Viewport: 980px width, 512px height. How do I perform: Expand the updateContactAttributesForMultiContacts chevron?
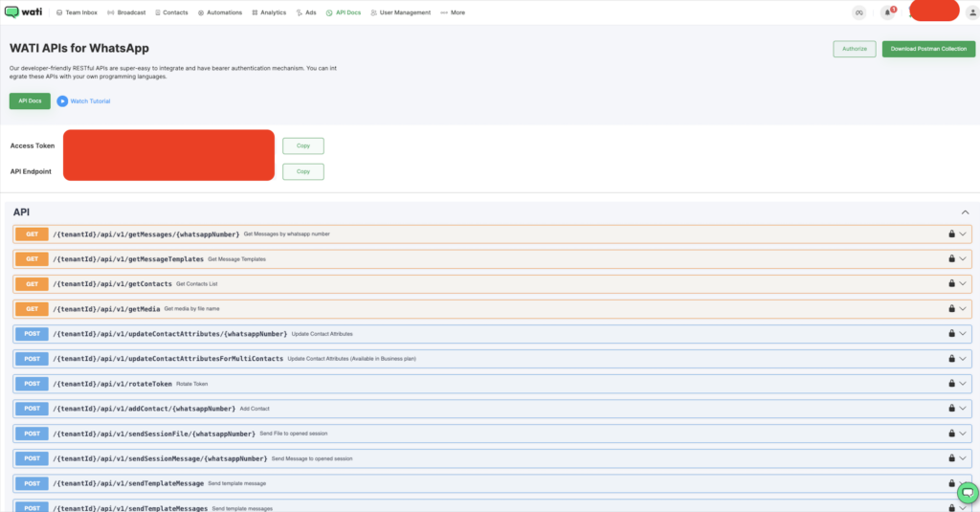[963, 359]
